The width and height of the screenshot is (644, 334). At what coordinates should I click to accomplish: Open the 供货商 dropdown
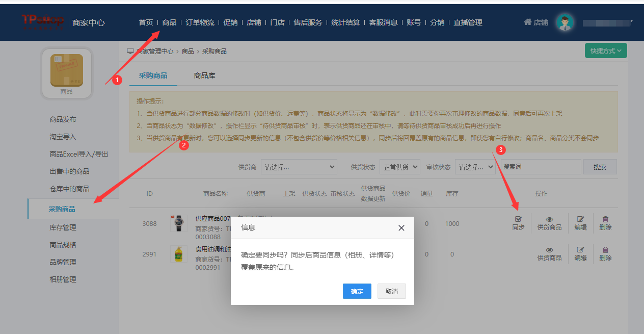click(299, 167)
